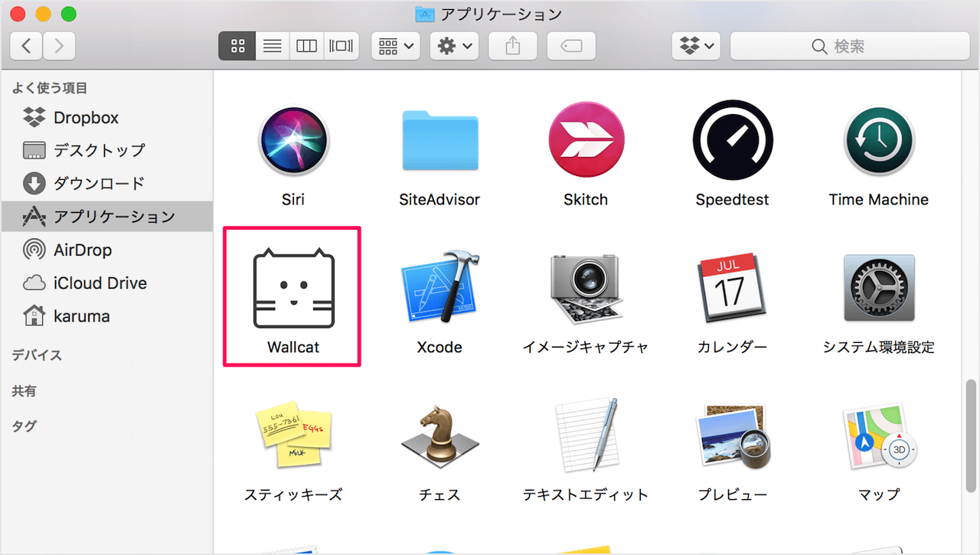
Task: Click the よく使う項目 sidebar heading
Action: point(49,89)
